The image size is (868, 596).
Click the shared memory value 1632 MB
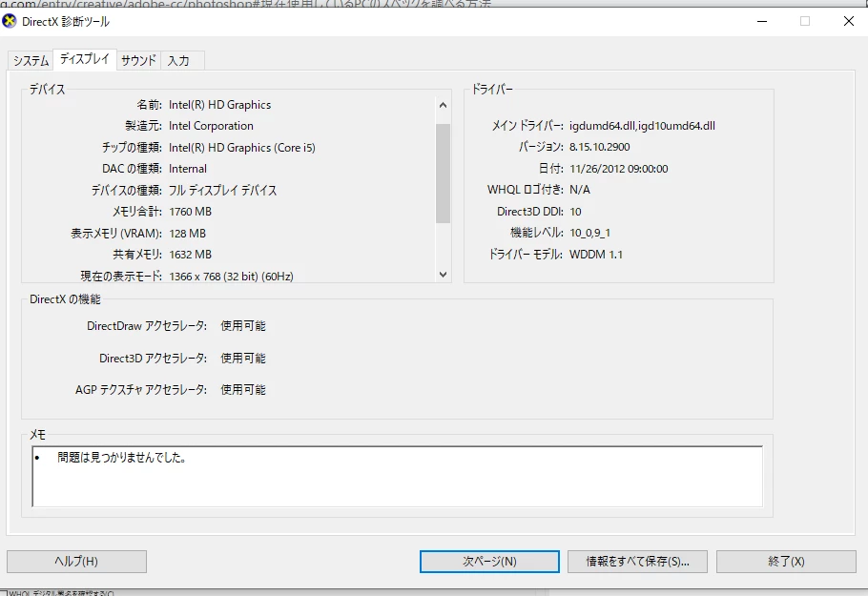(x=191, y=255)
